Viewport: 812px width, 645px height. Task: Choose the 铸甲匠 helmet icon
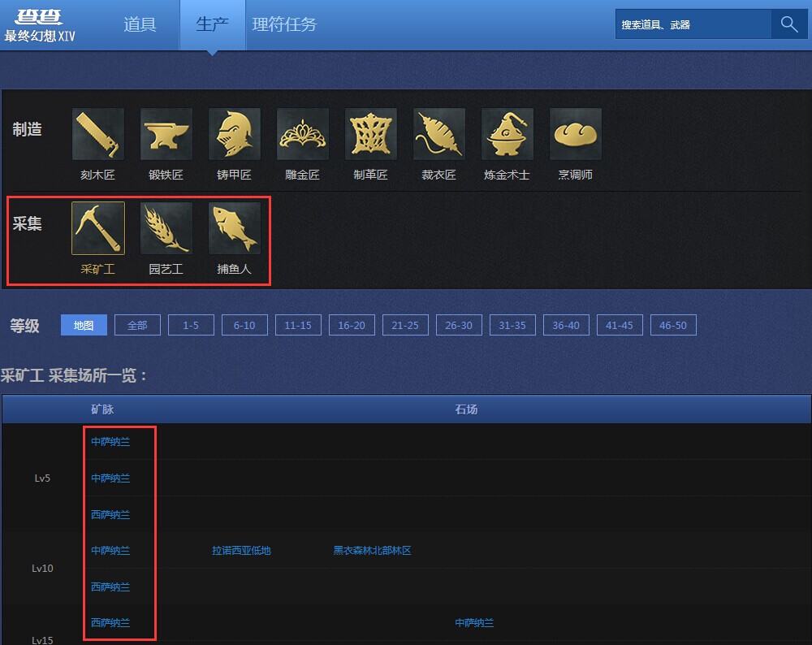click(234, 134)
